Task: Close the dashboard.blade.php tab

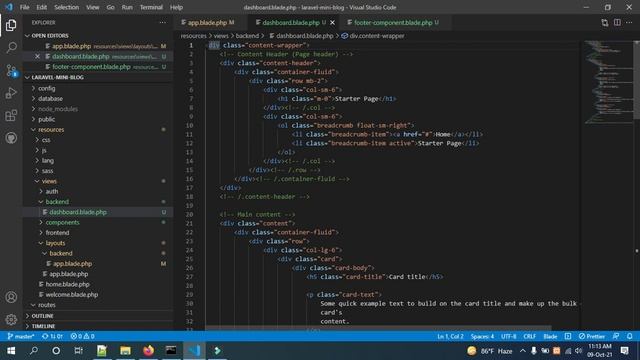Action: [332, 23]
